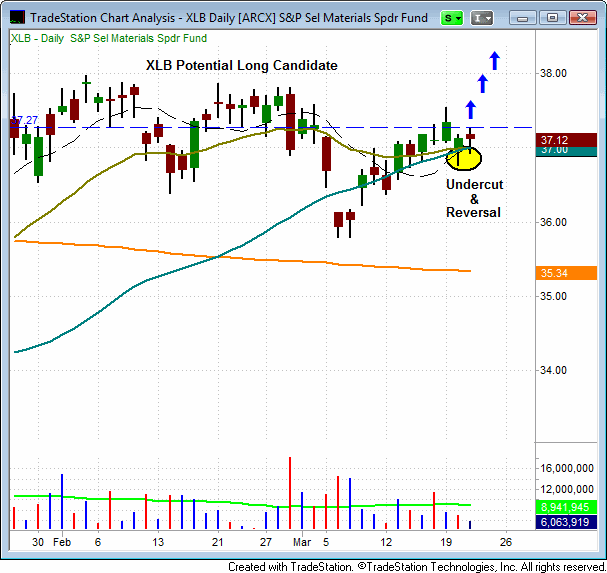The height and width of the screenshot is (573, 607).
Task: Click the tallest red volume bar near Mar
Action: 290,493
